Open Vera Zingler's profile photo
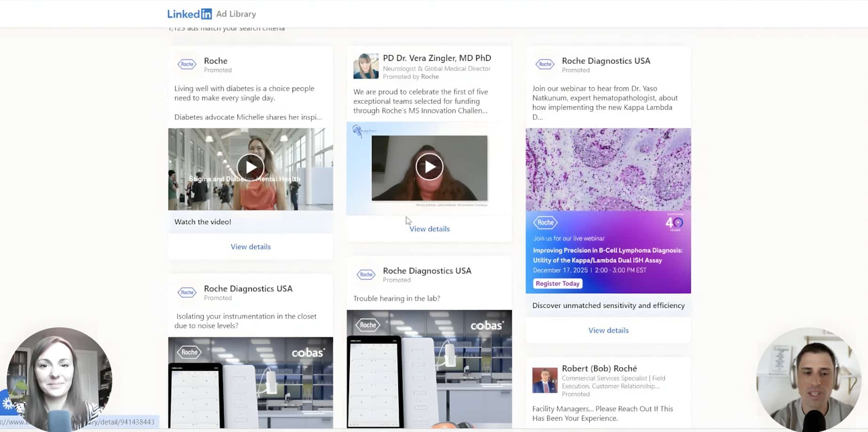The width and height of the screenshot is (868, 432). tap(366, 66)
